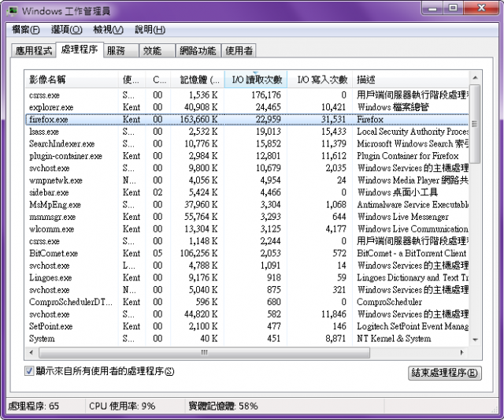The height and width of the screenshot is (420, 504).
Task: Select the SetPoint.exe process
Action: click(246, 326)
